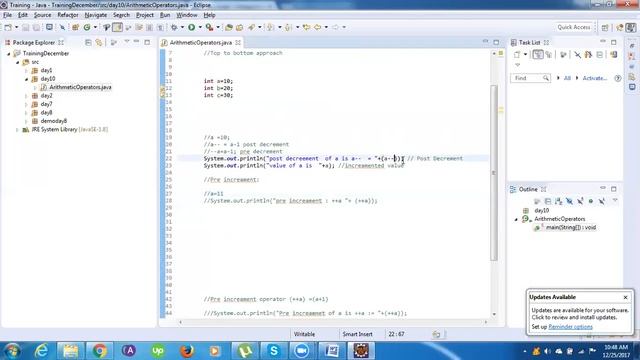The height and width of the screenshot is (360, 640).
Task: Click the Skype icon in the taskbar
Action: coord(274,351)
